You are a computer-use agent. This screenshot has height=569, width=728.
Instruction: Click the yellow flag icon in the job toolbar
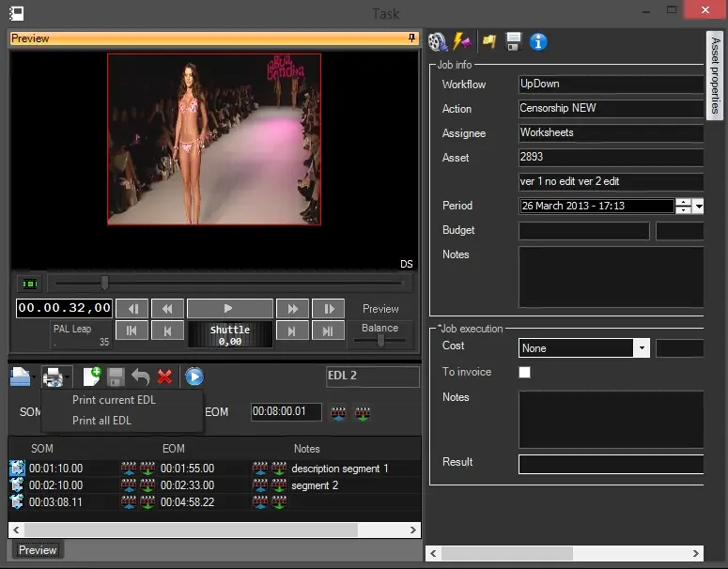click(489, 42)
